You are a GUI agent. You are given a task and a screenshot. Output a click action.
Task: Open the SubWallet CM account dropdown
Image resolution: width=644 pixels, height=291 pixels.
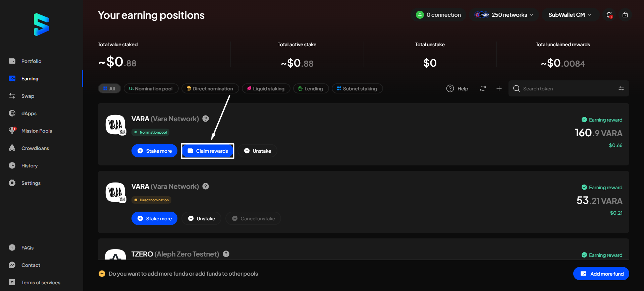[570, 15]
